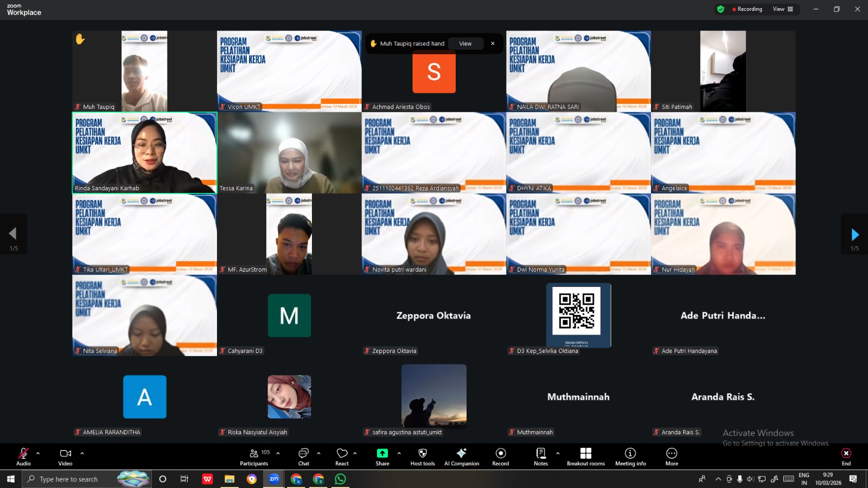Toggle the camera Video button
The image size is (868, 488).
[x=65, y=453]
